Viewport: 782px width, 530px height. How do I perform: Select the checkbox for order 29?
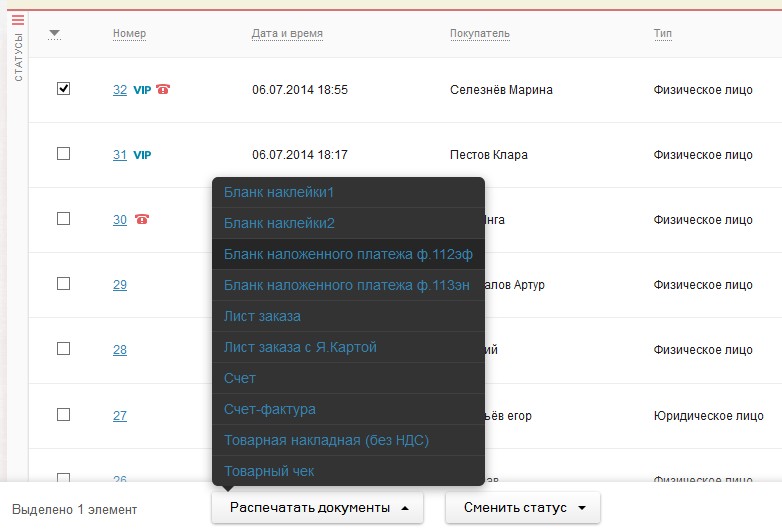pyautogui.click(x=64, y=284)
